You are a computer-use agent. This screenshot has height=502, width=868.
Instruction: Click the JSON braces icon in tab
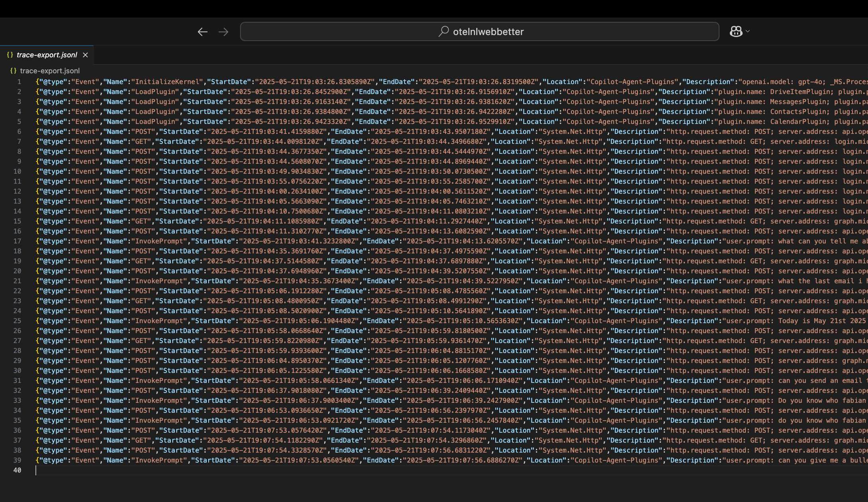click(10, 55)
